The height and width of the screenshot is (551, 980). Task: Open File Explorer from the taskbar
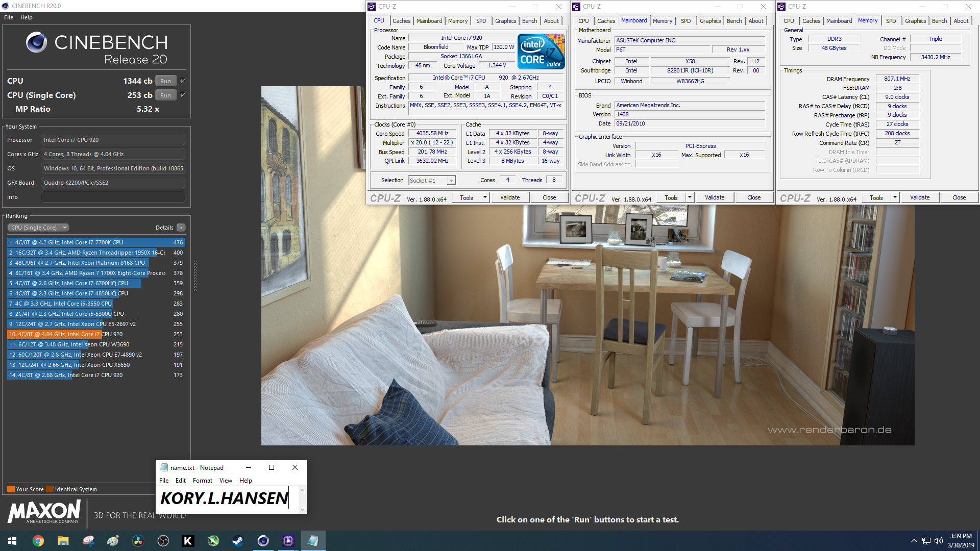click(x=63, y=541)
